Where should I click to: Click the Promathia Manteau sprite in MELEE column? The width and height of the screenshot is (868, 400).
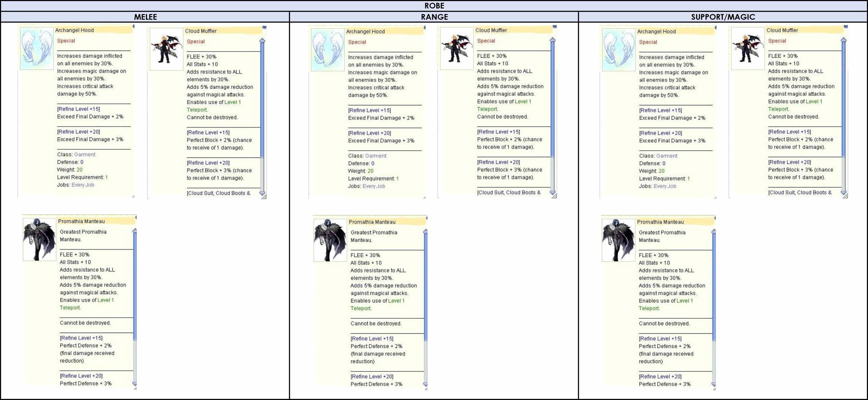pos(39,239)
